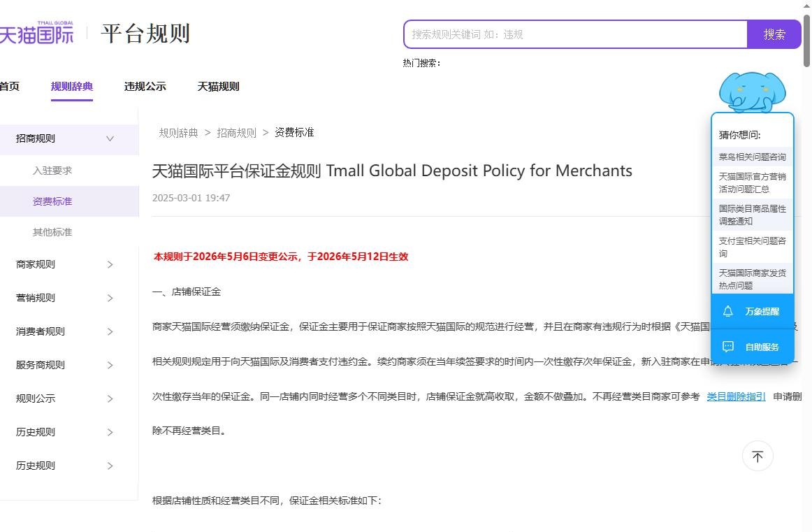The width and height of the screenshot is (812, 532).
Task: Click the red notice about 2026年5月12日生效
Action: [281, 257]
